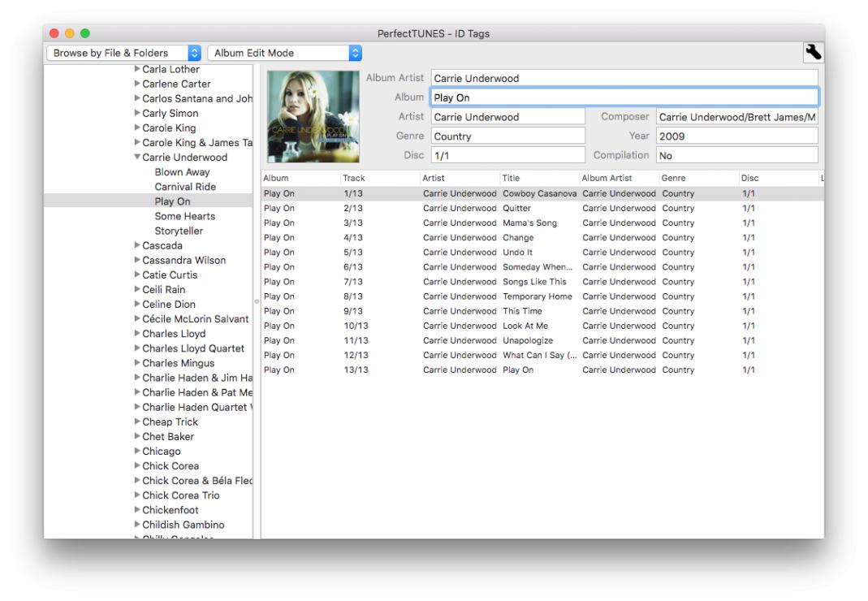This screenshot has width=868, height=601.
Task: Expand the Chicago artist folder
Action: pyautogui.click(x=137, y=452)
